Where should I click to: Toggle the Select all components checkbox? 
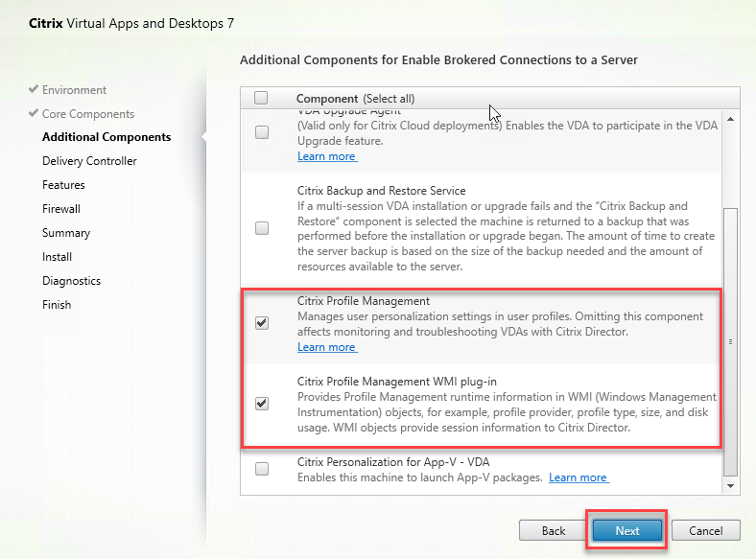[x=261, y=98]
